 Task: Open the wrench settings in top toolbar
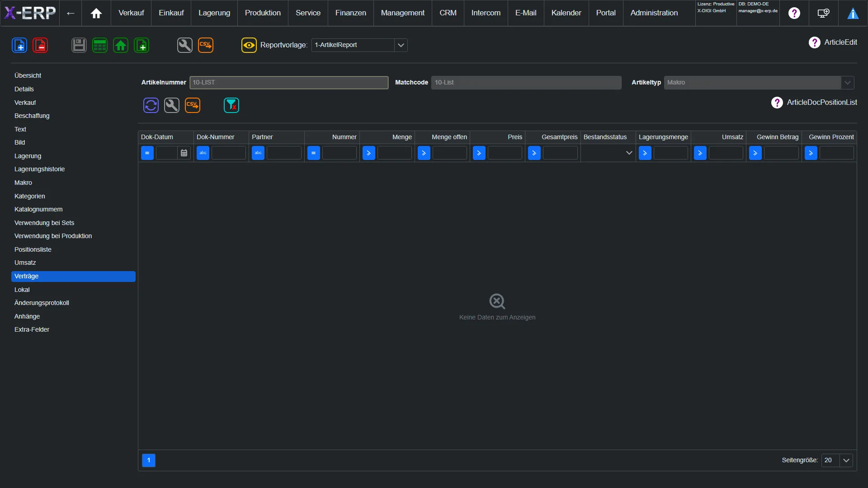pyautogui.click(x=185, y=45)
